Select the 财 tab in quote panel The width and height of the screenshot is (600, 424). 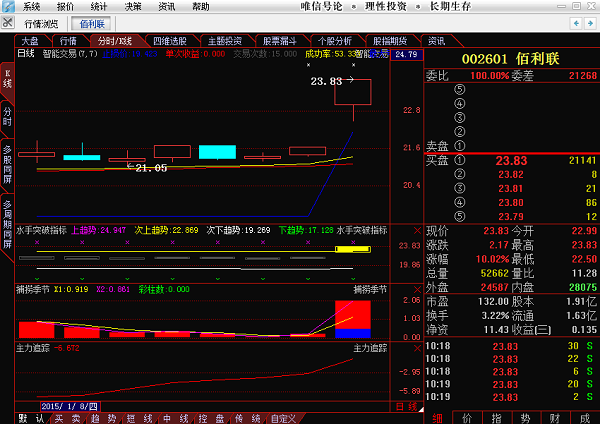(555, 418)
